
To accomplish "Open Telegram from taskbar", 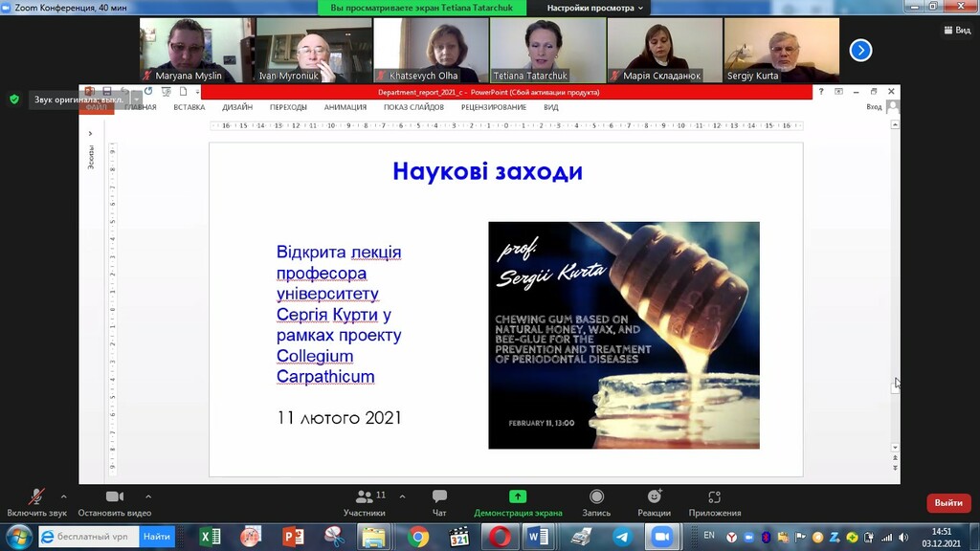I will pos(622,537).
